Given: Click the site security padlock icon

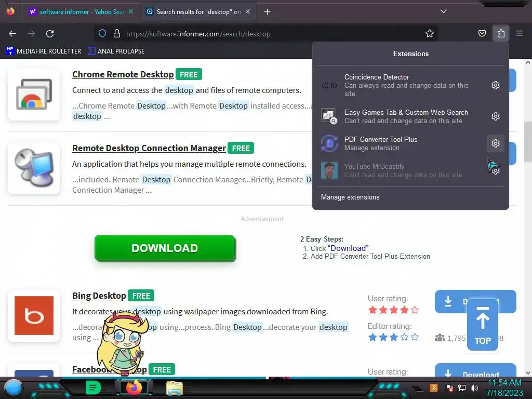Looking at the screenshot, I should pyautogui.click(x=117, y=34).
